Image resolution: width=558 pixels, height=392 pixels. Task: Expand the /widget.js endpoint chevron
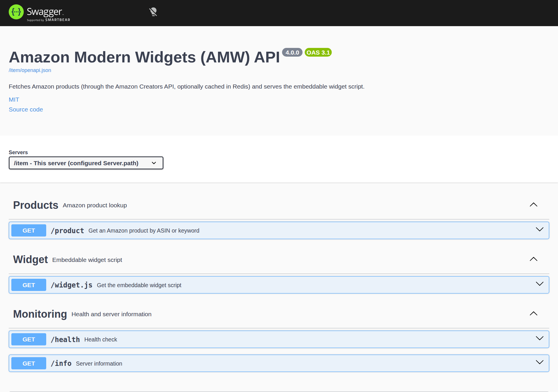pos(540,284)
